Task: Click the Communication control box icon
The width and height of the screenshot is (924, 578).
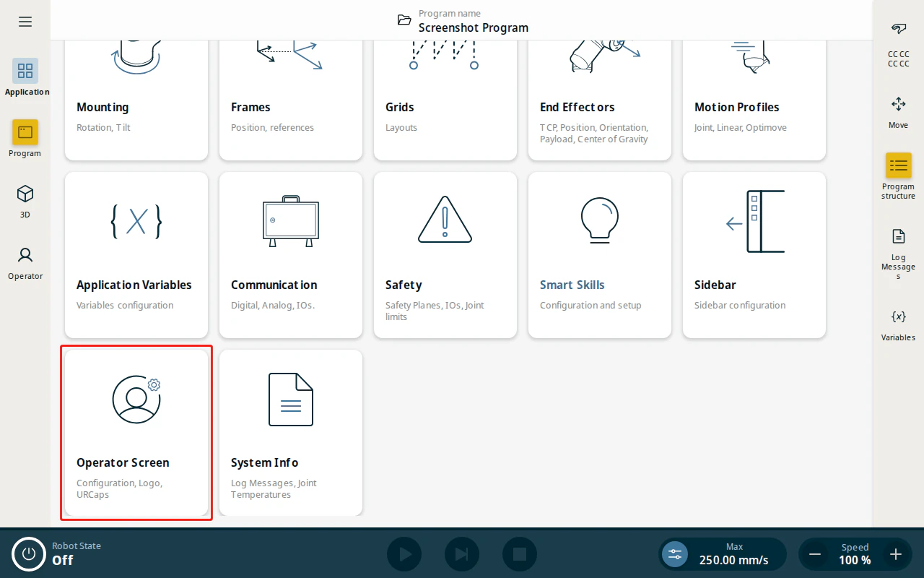Action: tap(291, 220)
